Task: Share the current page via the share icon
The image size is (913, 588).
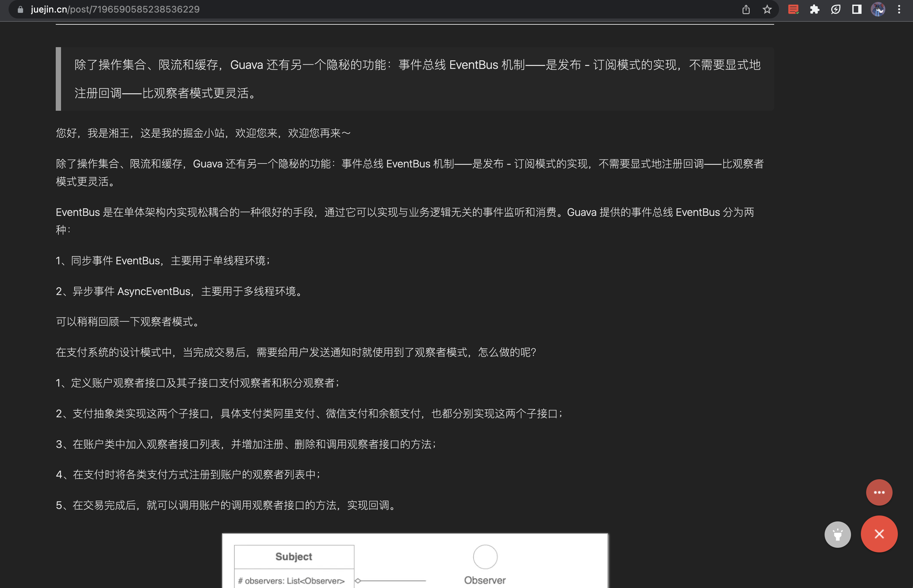Action: (x=746, y=9)
